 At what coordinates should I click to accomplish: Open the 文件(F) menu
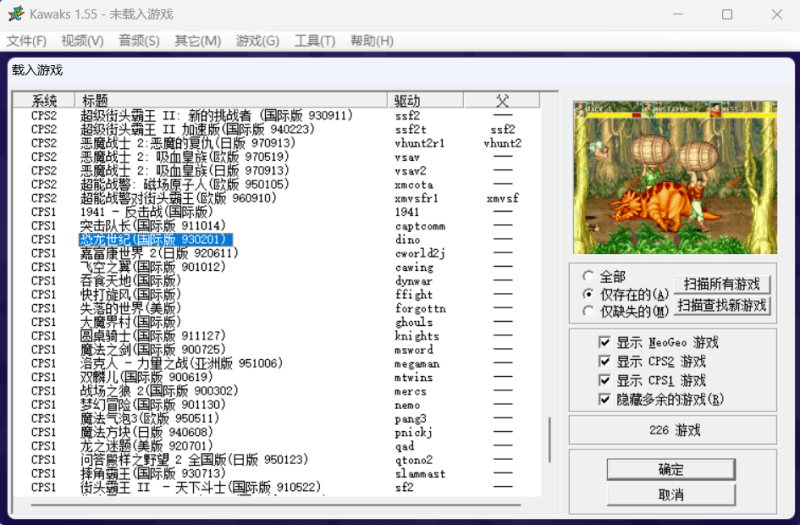click(26, 41)
